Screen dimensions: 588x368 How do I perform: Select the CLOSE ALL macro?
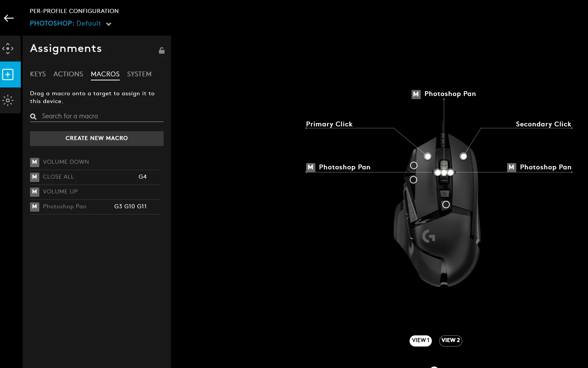(95, 177)
